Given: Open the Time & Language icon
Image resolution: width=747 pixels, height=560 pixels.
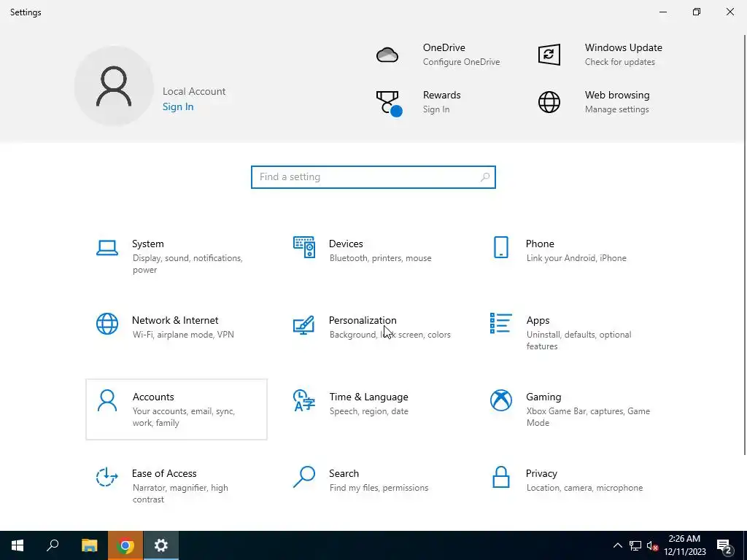Looking at the screenshot, I should tap(304, 400).
